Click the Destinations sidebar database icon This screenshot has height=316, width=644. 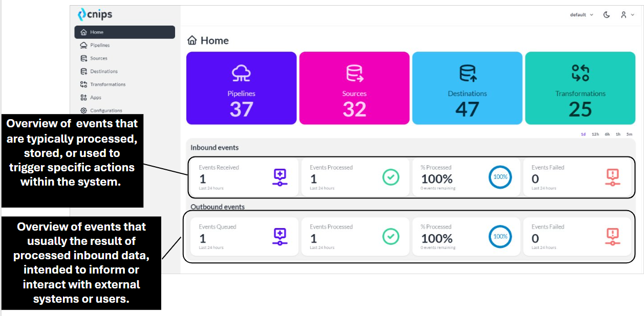coord(83,71)
